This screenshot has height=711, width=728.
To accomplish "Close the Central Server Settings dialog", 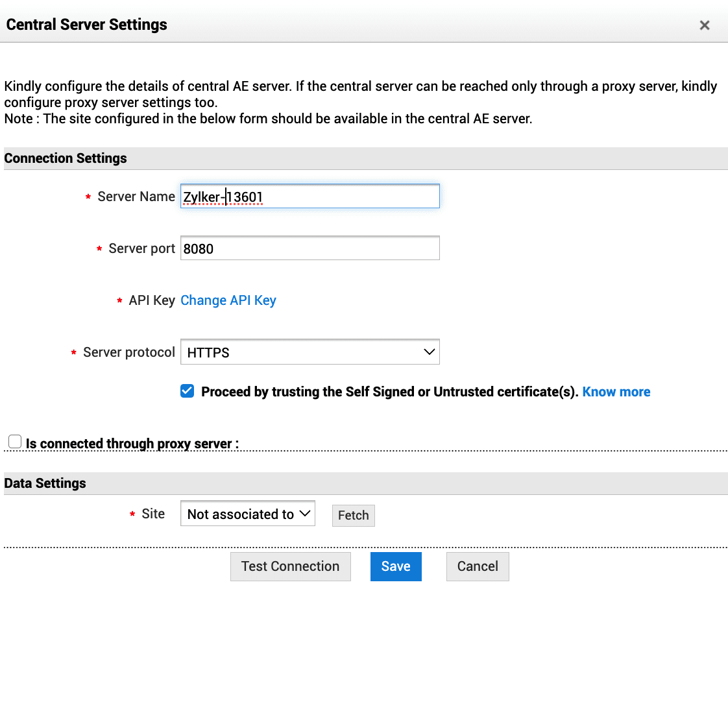I will point(704,25).
